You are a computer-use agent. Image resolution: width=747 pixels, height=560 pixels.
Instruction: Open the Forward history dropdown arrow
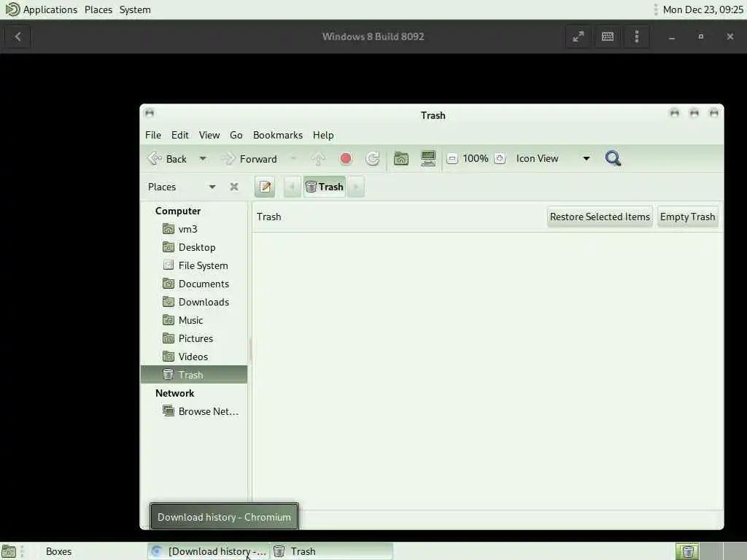293,158
